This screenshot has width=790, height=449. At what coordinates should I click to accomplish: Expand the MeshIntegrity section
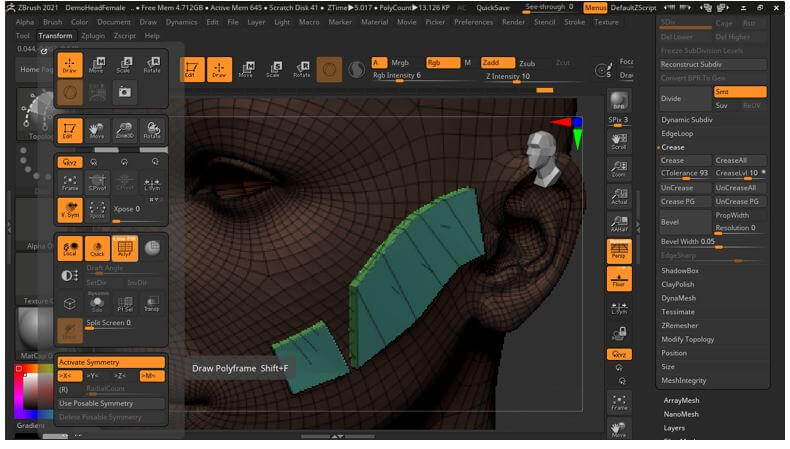[x=684, y=380]
